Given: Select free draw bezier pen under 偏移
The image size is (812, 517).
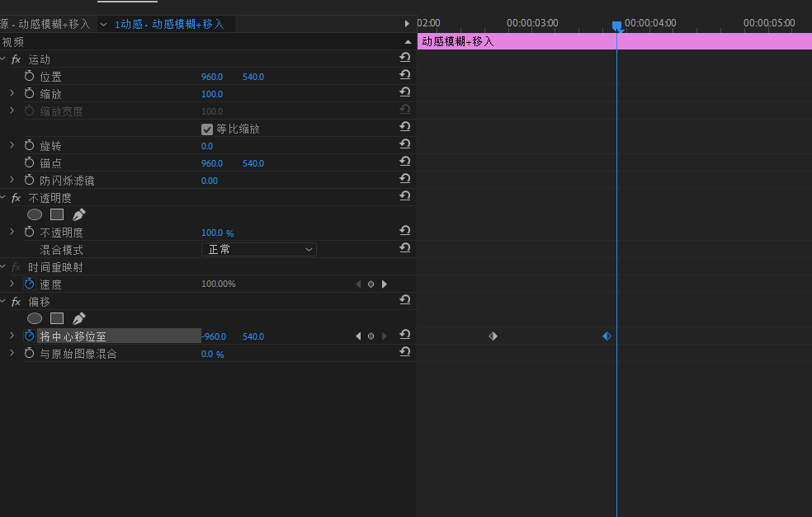Looking at the screenshot, I should (78, 318).
